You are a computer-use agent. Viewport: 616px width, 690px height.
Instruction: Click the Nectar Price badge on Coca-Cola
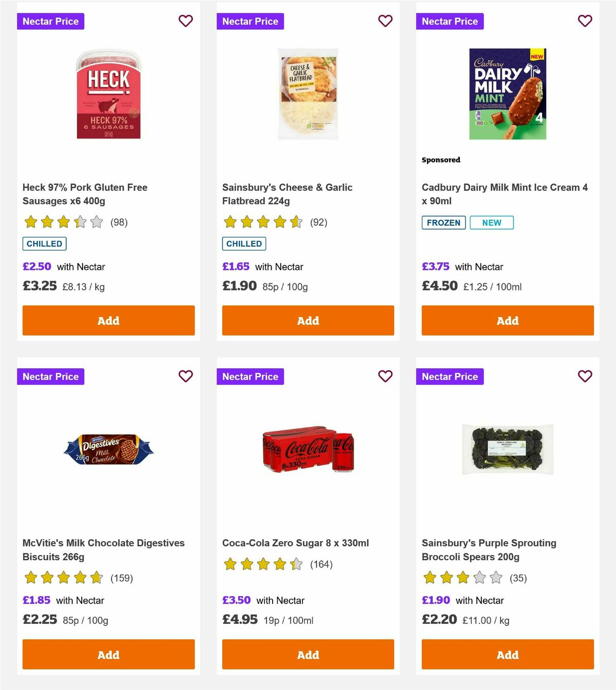click(251, 376)
